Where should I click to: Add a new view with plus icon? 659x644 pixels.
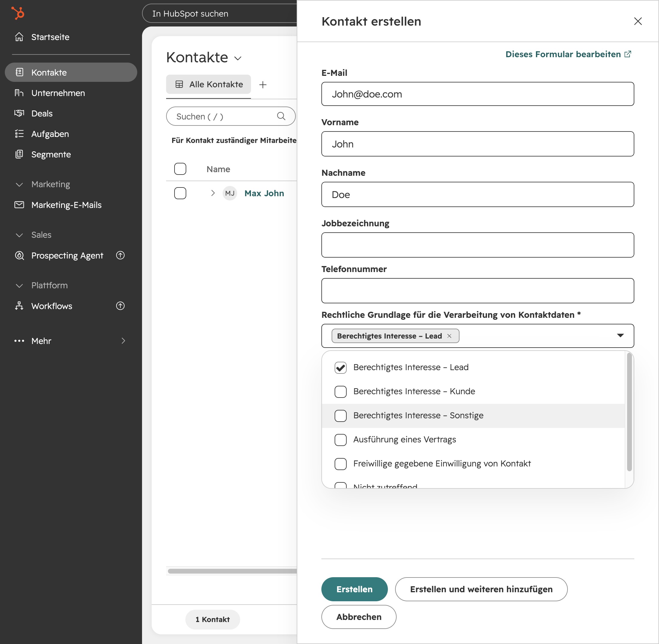[263, 85]
